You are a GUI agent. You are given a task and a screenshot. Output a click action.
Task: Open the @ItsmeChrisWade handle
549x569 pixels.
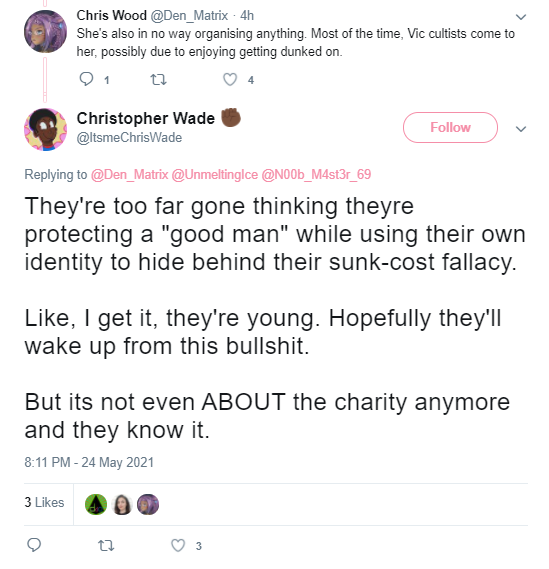129,138
